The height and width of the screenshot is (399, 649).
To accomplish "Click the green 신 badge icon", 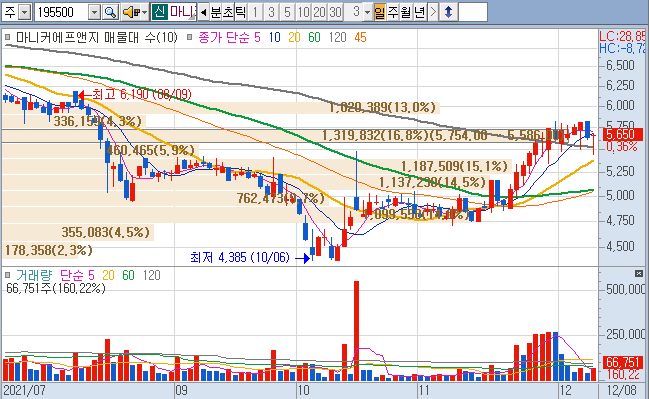I will point(159,12).
